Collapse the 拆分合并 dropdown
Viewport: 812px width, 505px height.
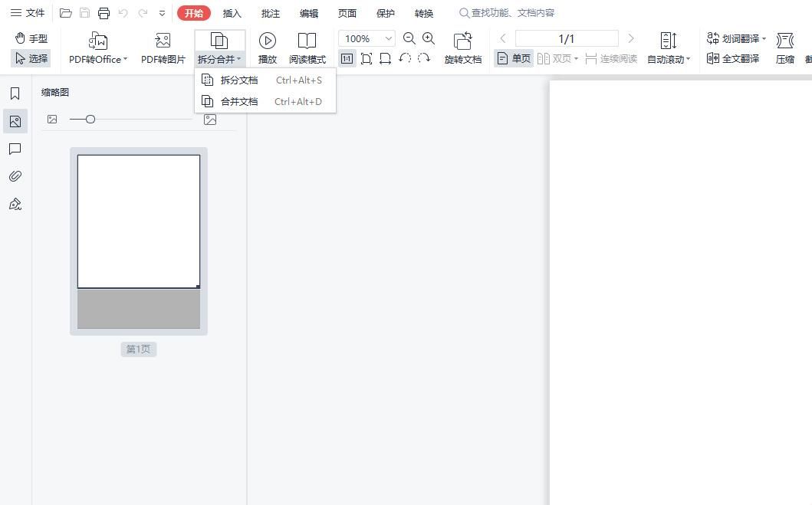219,48
